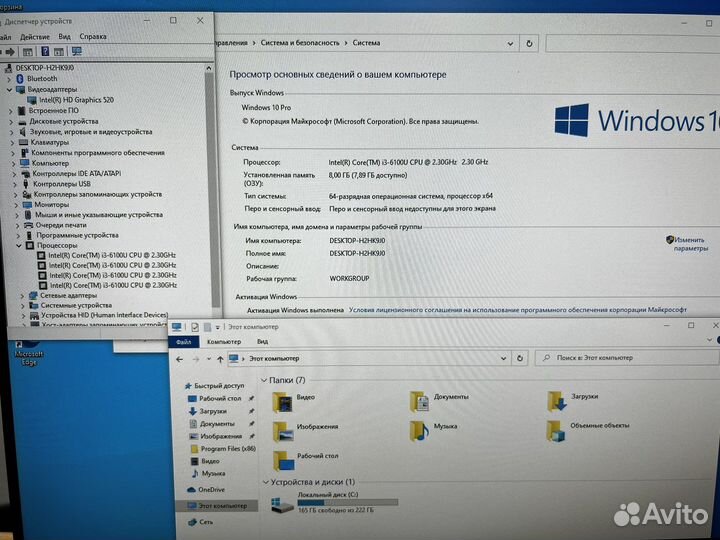Expand the Клавиатуры category

[12, 143]
